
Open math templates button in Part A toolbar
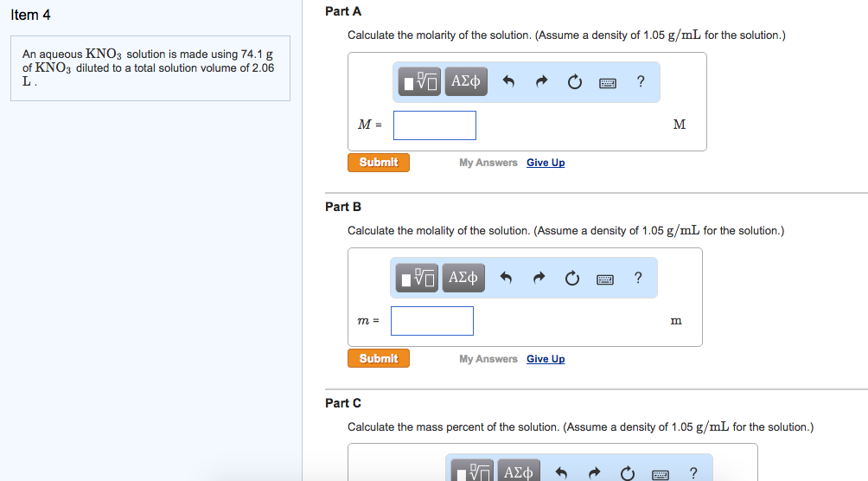(419, 81)
